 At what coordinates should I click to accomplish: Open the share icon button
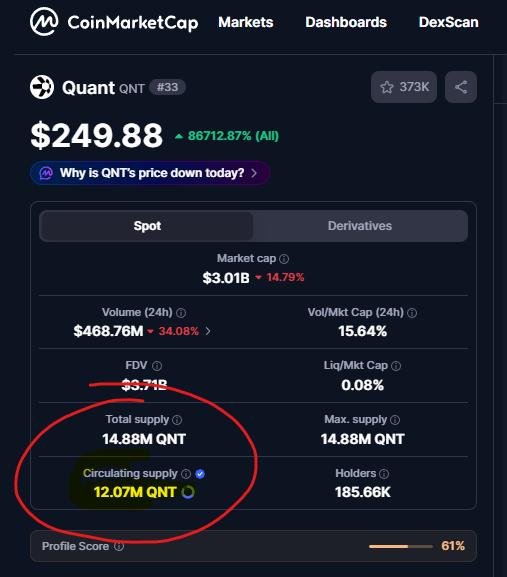click(461, 87)
